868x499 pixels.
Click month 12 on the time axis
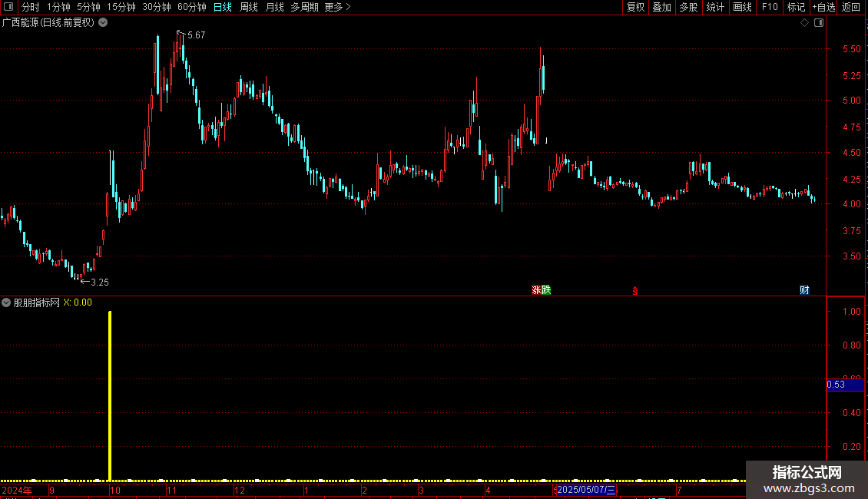[x=240, y=490]
